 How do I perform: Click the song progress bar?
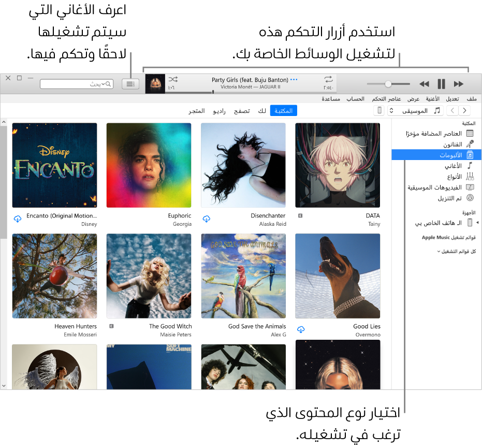tap(250, 92)
